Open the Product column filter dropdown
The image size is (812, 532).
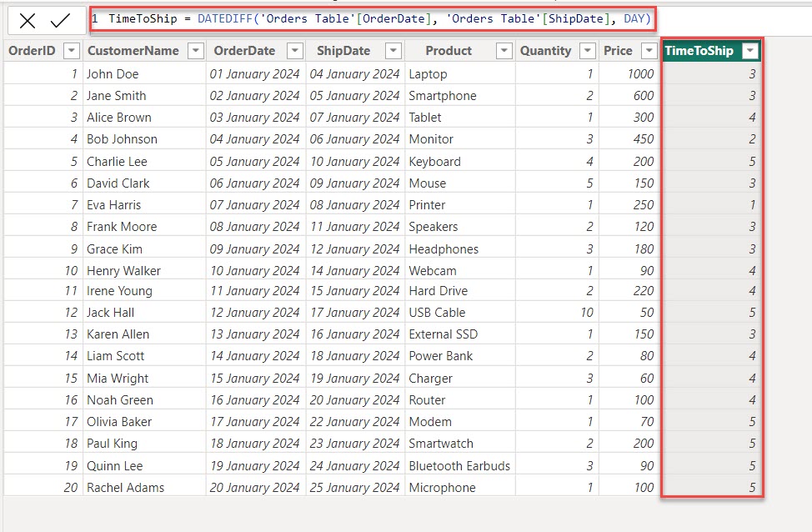coord(504,51)
